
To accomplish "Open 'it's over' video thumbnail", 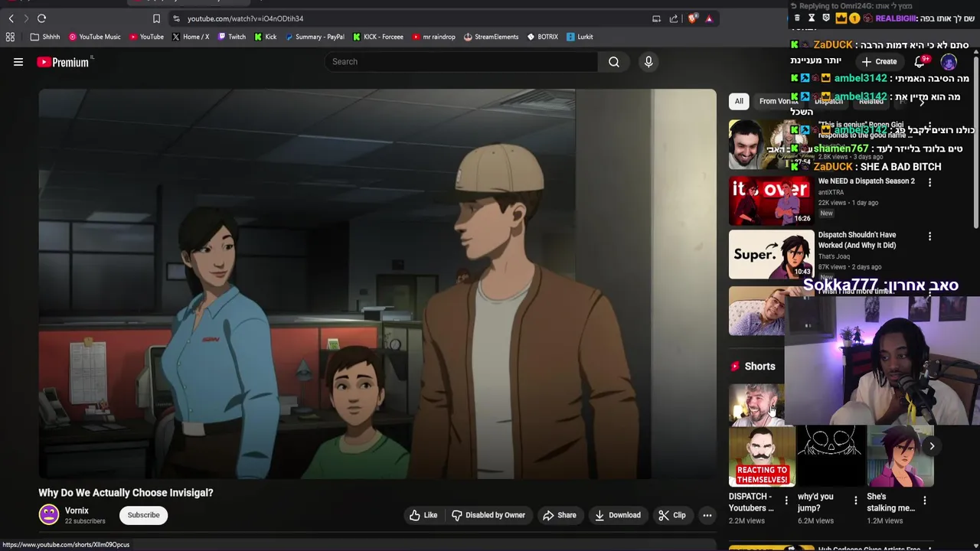I will pyautogui.click(x=771, y=201).
